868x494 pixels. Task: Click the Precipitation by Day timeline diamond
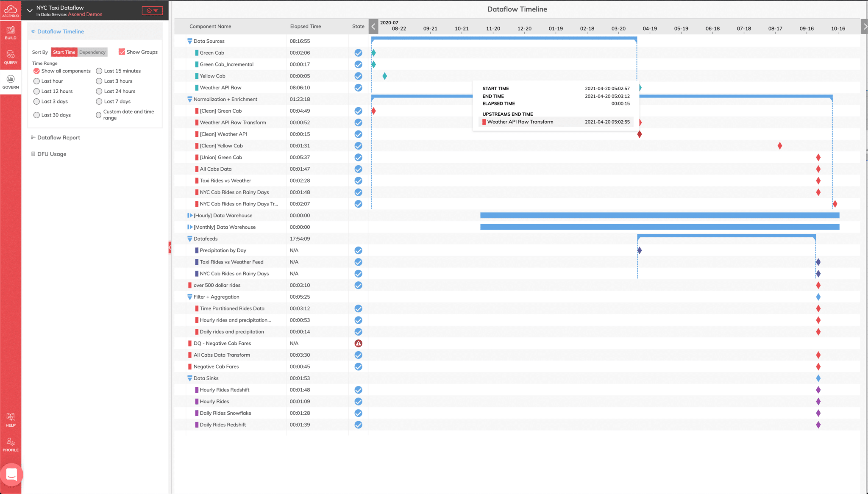(x=640, y=250)
